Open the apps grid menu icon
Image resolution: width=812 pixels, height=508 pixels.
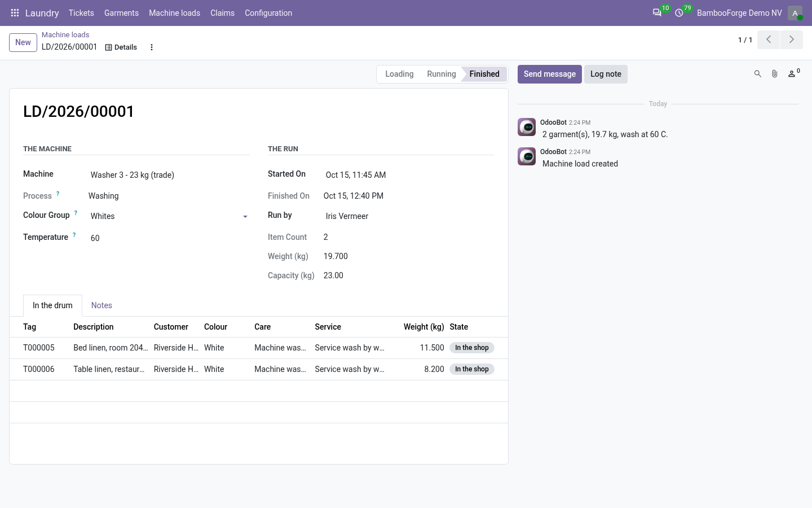click(x=15, y=12)
